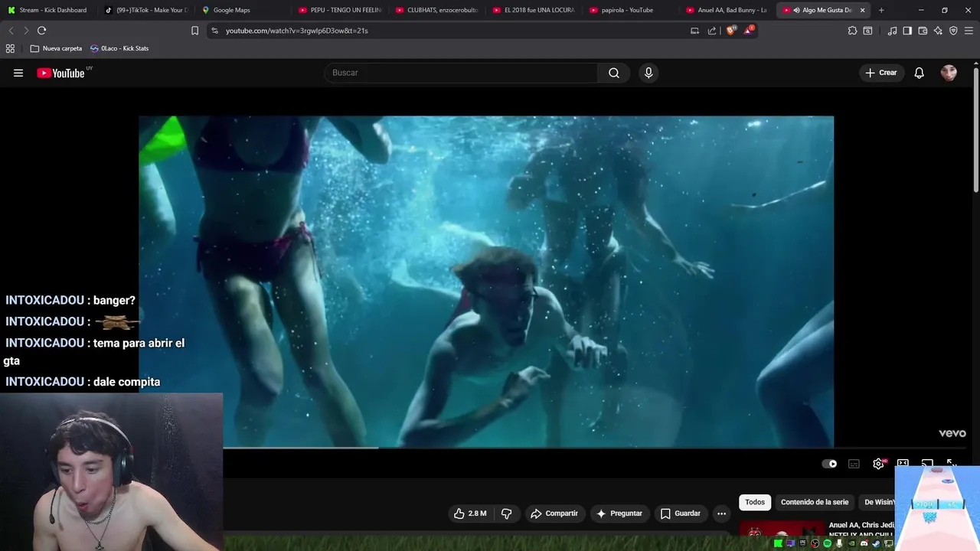
Task: Open the apps grid in bookmarks bar
Action: point(10,48)
